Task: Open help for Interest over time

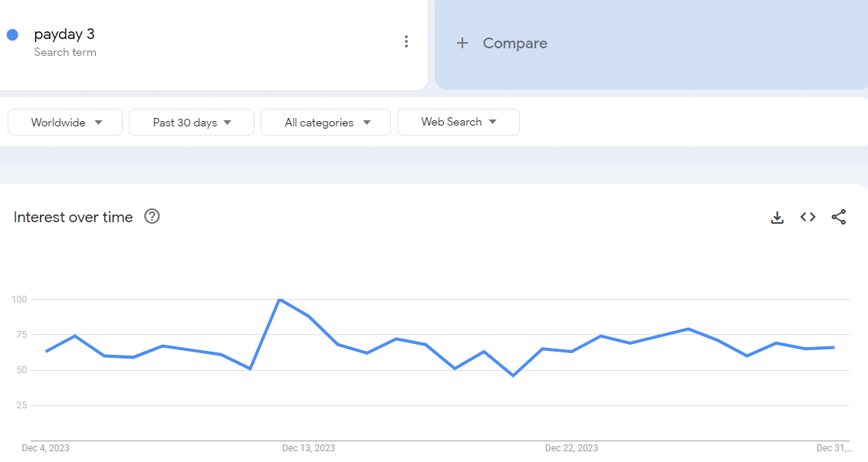Action: tap(152, 216)
